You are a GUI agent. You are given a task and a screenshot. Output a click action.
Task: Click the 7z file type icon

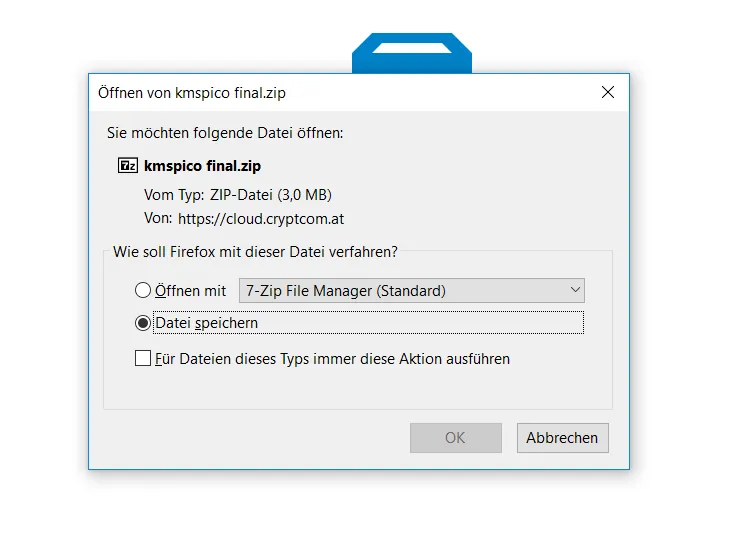coord(128,165)
